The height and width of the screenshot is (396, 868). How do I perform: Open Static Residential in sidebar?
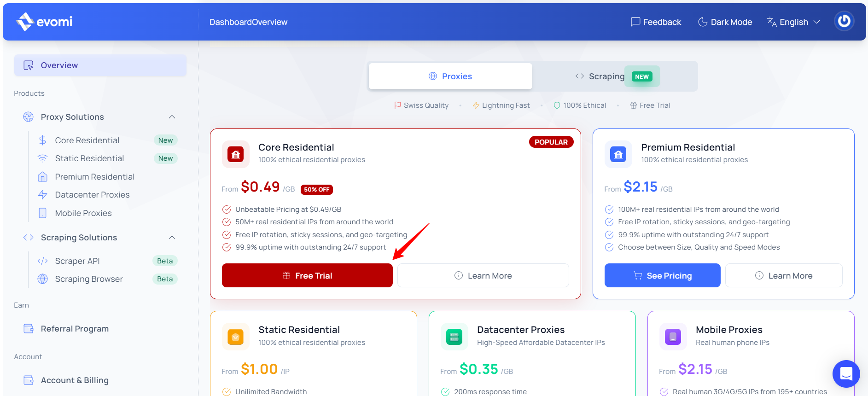(89, 158)
